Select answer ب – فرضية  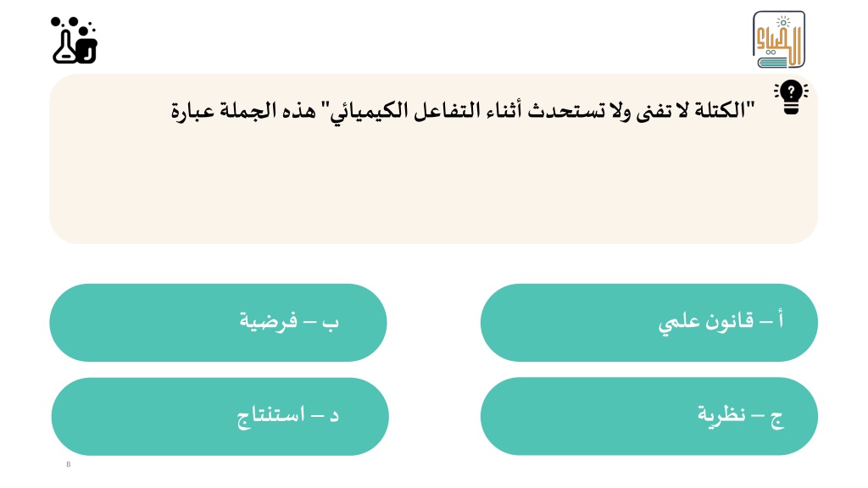click(x=218, y=323)
